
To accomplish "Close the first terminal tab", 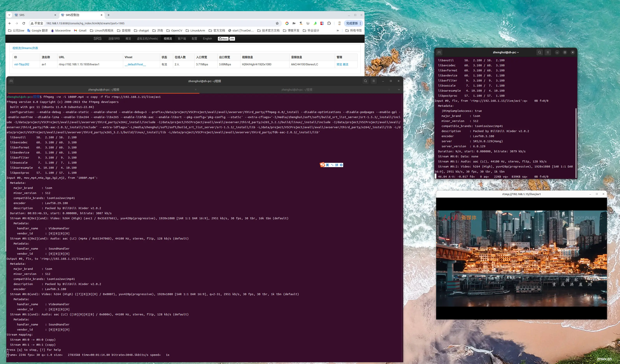I will coord(196,89).
